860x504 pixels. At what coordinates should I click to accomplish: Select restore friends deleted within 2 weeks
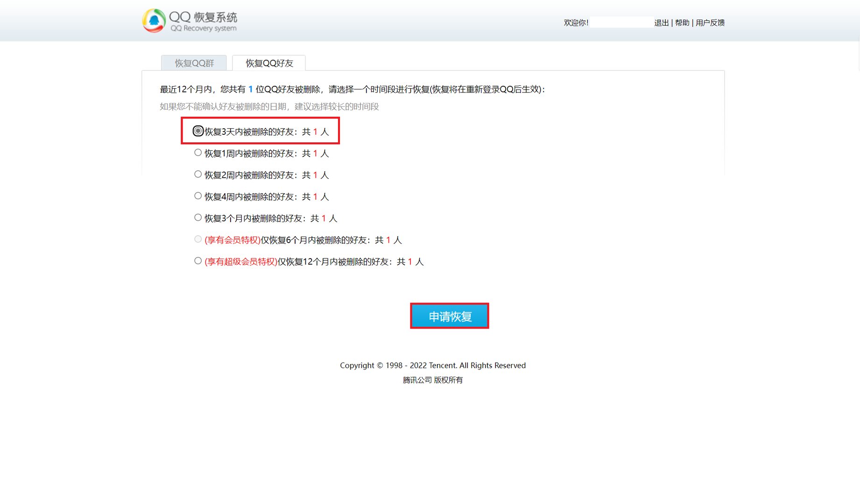pyautogui.click(x=197, y=174)
